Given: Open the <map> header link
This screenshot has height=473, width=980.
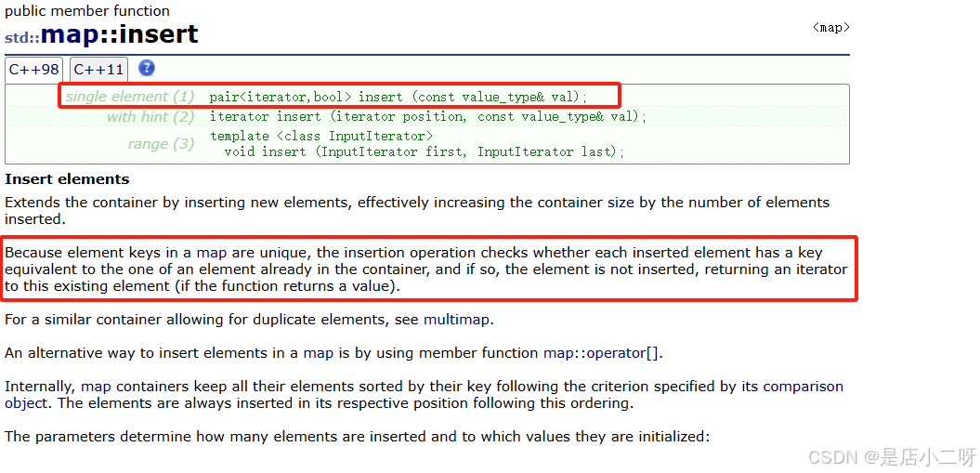Looking at the screenshot, I should click(830, 28).
